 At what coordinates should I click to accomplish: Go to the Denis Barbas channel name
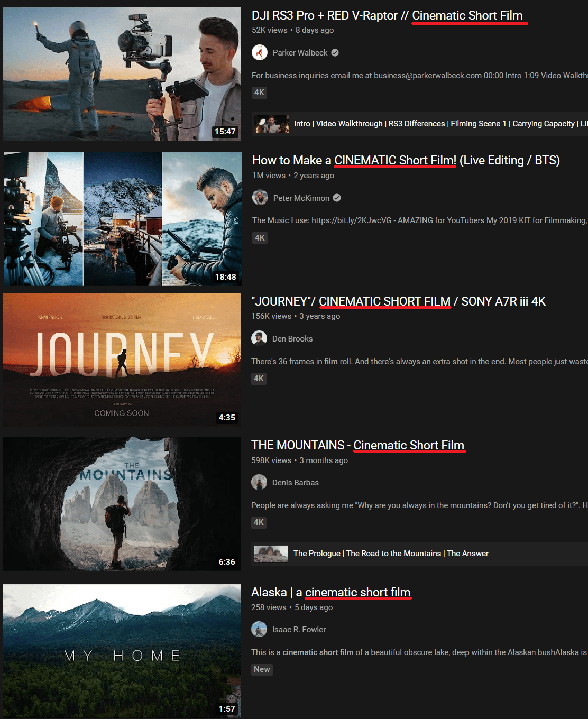coord(296,483)
